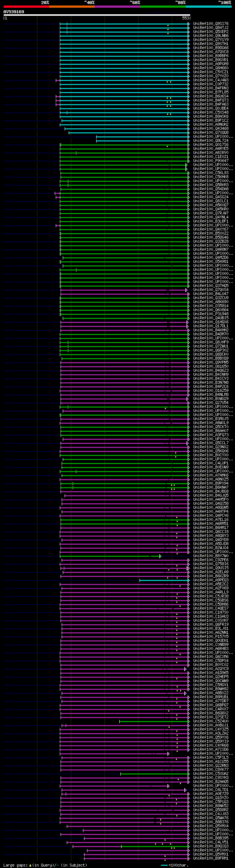Click the yellow gap marker on UniRef100_Q017S6 row
Viewport: 235px width, 868px height.
click(x=167, y=146)
